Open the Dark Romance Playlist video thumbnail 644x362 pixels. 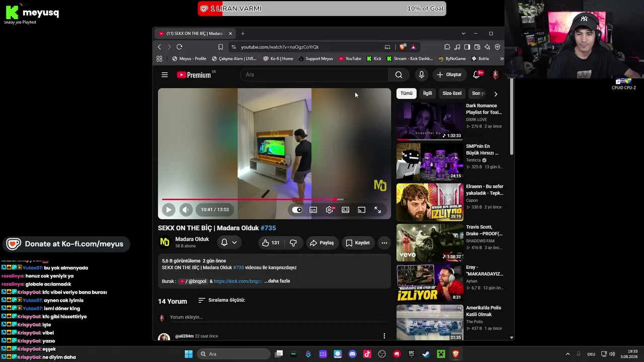click(x=430, y=121)
